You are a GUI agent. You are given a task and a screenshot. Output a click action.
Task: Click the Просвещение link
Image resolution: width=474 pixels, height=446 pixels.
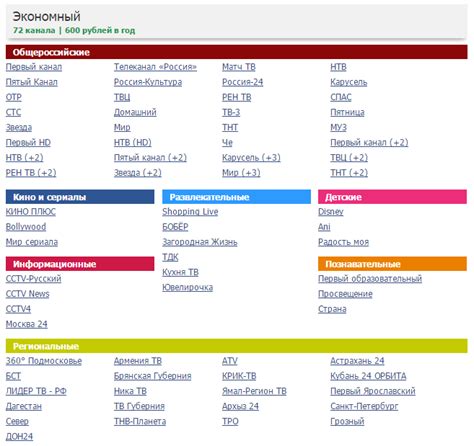[345, 294]
